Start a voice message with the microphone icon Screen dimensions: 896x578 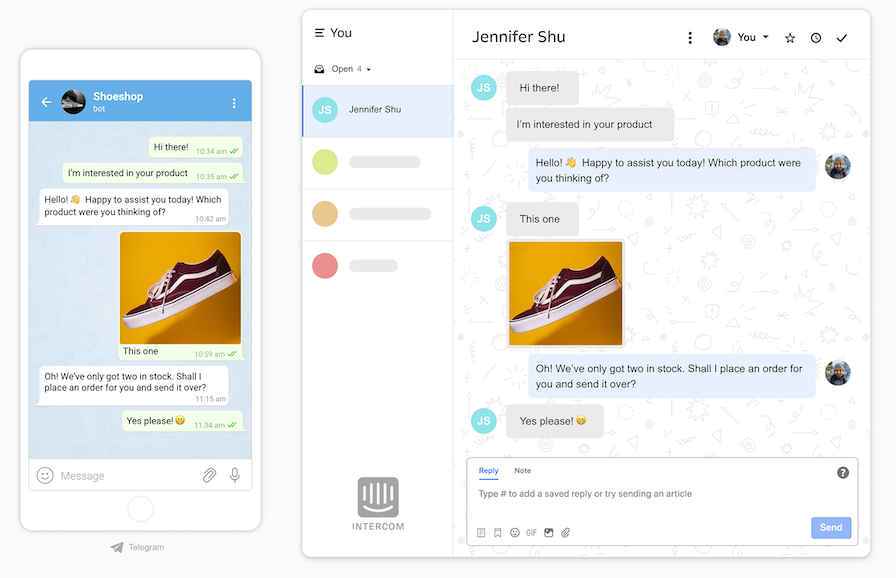pyautogui.click(x=235, y=475)
